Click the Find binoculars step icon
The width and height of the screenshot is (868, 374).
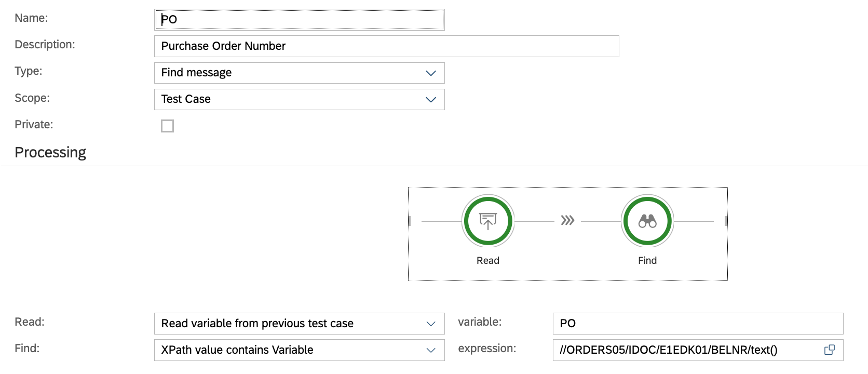click(647, 221)
